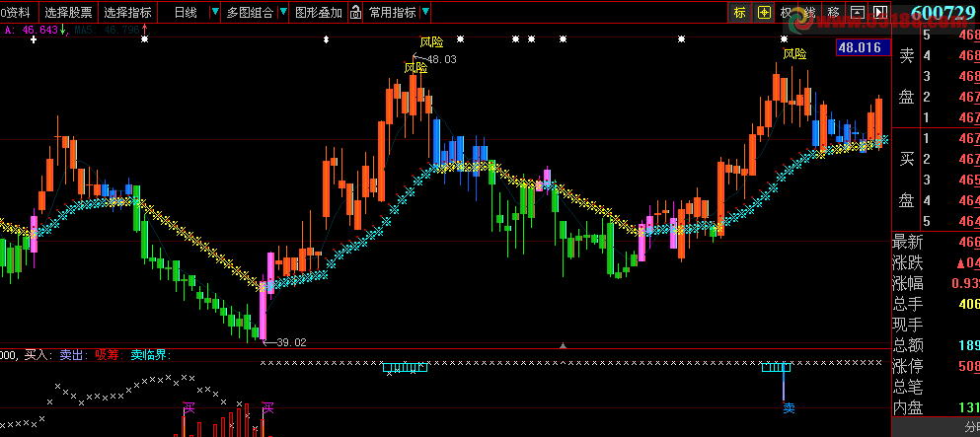
Task: Click the 移 move chart button
Action: [x=834, y=13]
